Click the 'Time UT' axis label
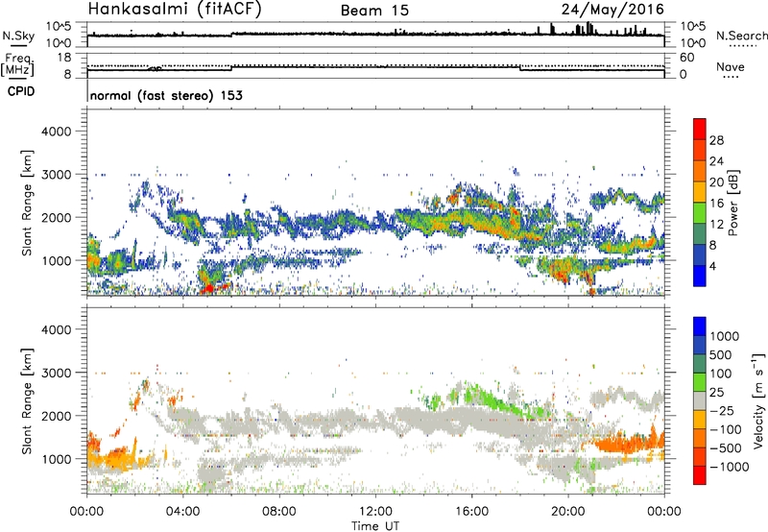This screenshot has width=768, height=532. [375, 526]
